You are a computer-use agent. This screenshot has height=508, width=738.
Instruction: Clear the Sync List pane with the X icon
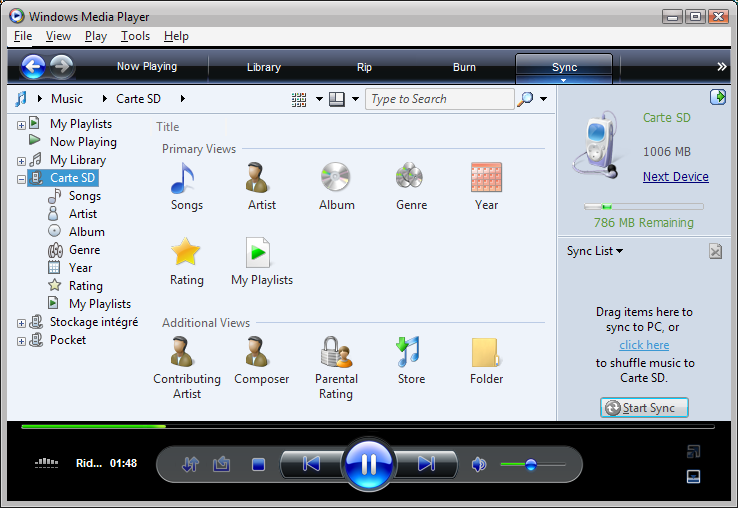coord(715,251)
